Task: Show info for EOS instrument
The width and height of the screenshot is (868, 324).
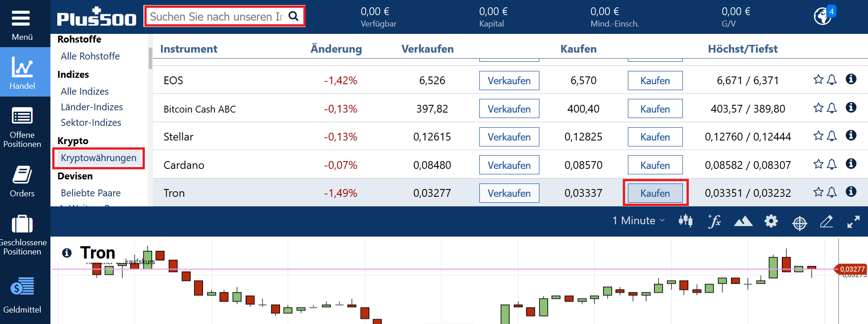Action: pyautogui.click(x=851, y=79)
